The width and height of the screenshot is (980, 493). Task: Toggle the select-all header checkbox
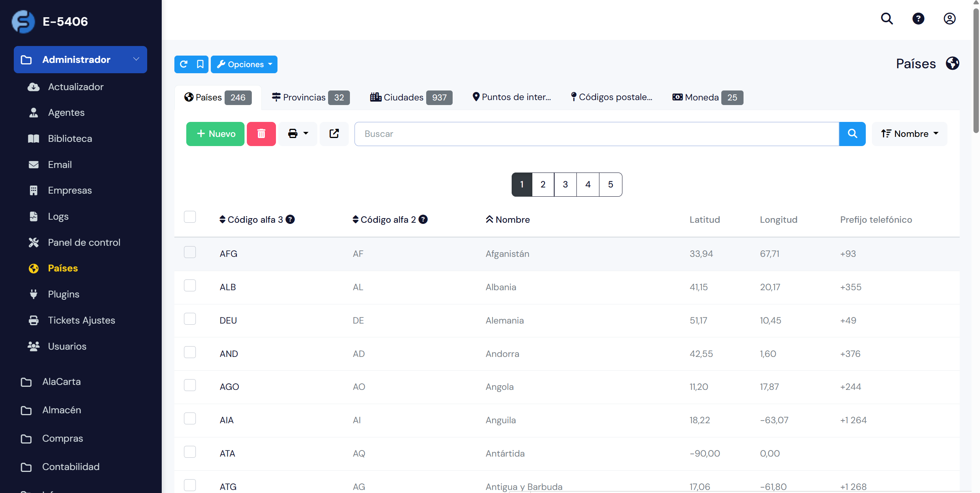(x=190, y=217)
